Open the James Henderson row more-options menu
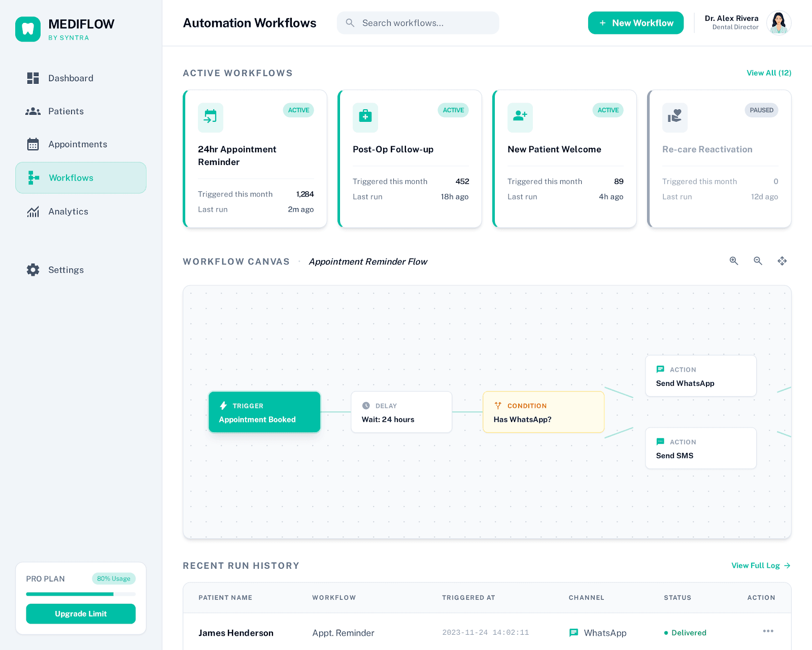 [768, 631]
